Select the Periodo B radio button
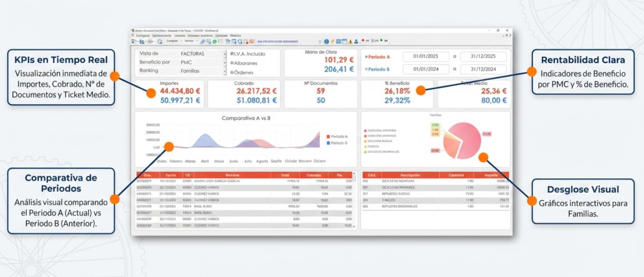This screenshot has height=277, width=644. [366, 69]
